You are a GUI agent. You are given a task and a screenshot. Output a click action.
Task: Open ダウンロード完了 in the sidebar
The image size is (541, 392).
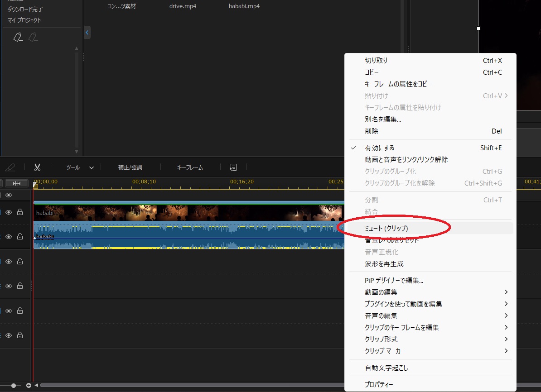(x=25, y=10)
